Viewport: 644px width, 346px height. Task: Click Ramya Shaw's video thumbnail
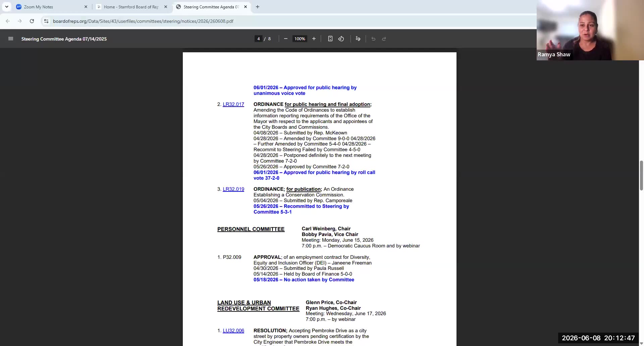point(590,30)
